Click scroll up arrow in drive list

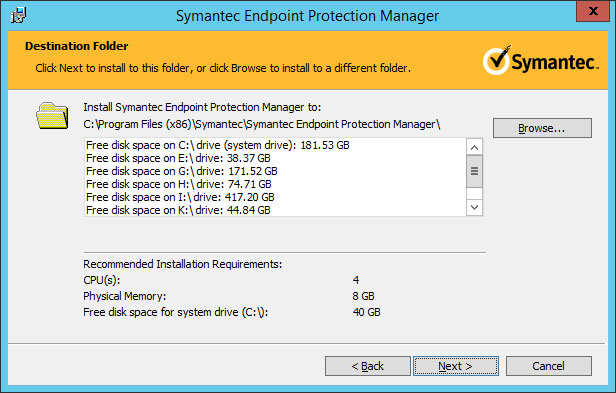474,147
